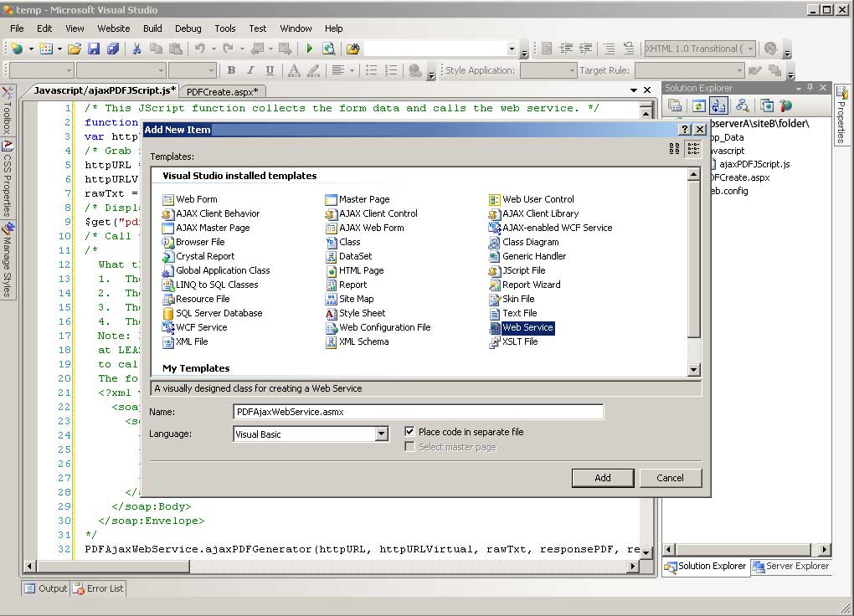Viewport: 854px width, 616px height.
Task: Open the Output tab
Action: [46, 588]
